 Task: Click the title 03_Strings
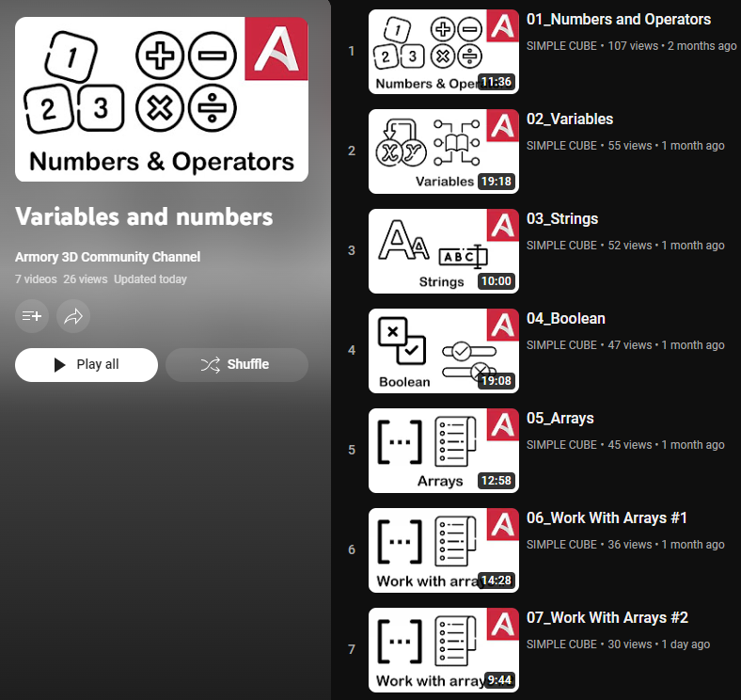tap(562, 219)
